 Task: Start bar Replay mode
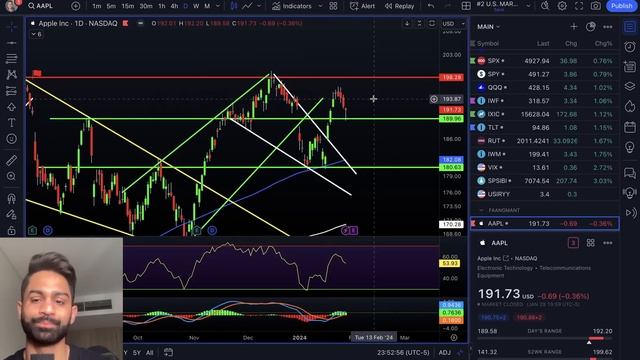(x=400, y=6)
